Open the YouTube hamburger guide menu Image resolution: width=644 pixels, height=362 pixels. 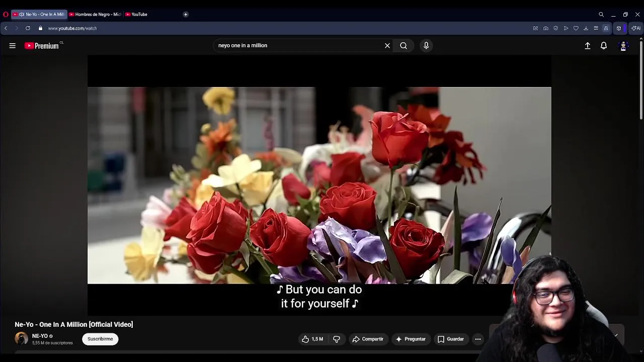(x=13, y=46)
